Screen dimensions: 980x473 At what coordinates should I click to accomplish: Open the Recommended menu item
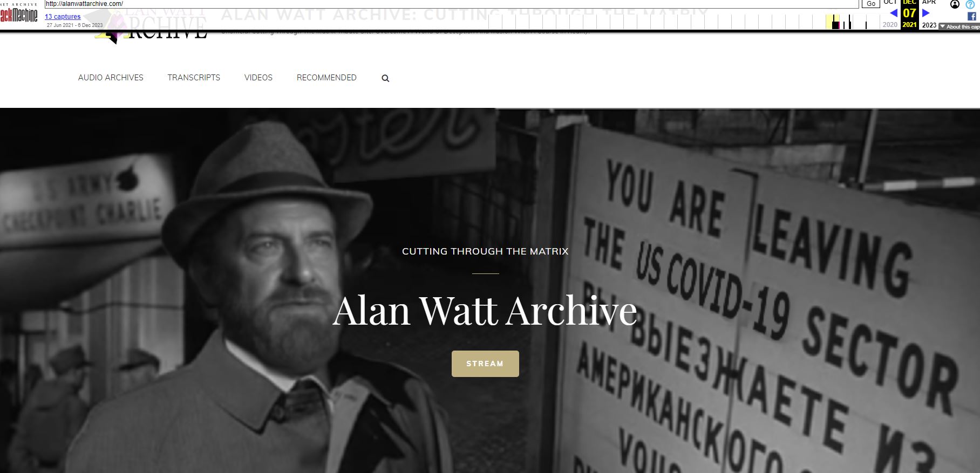(326, 78)
